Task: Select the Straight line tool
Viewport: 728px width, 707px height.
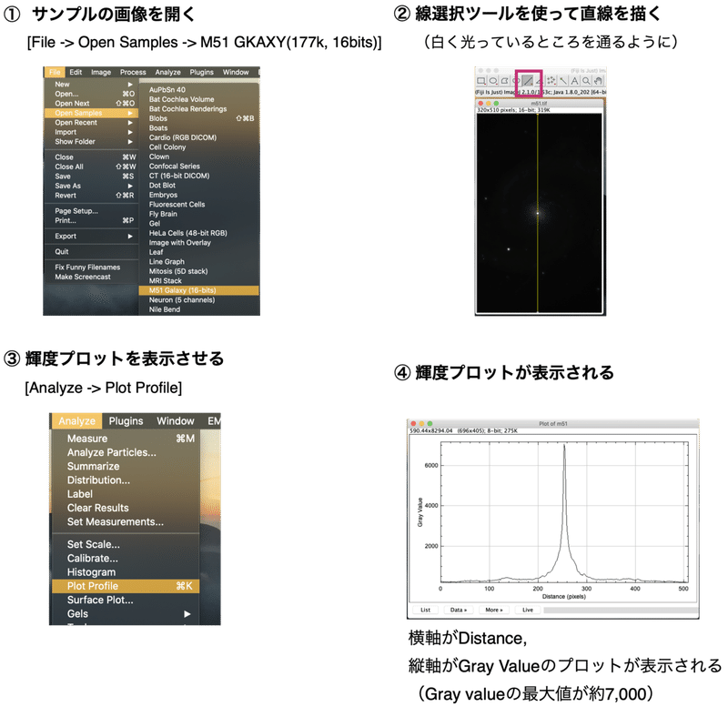Action: (527, 80)
